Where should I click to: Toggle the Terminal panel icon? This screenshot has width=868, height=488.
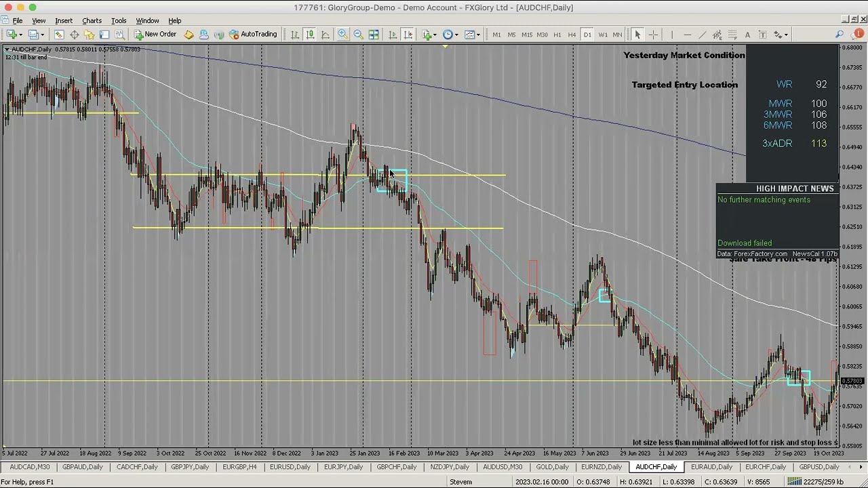point(104,35)
